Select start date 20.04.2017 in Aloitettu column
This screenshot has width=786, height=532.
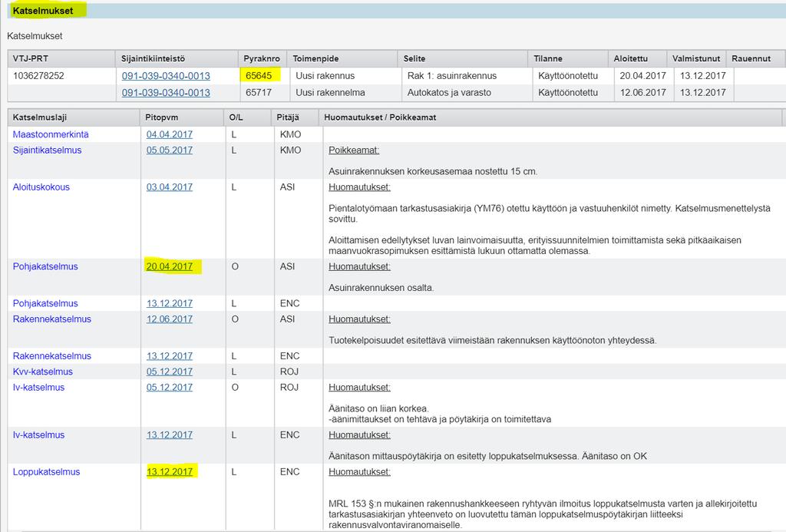tap(642, 76)
